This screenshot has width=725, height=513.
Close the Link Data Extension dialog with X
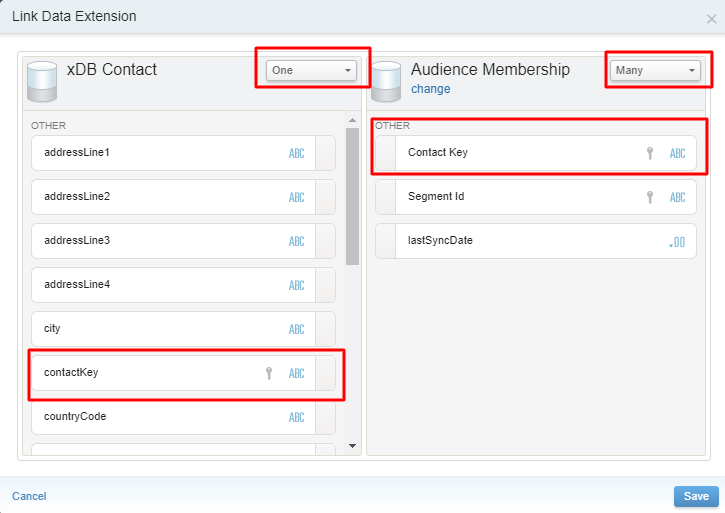pos(711,19)
